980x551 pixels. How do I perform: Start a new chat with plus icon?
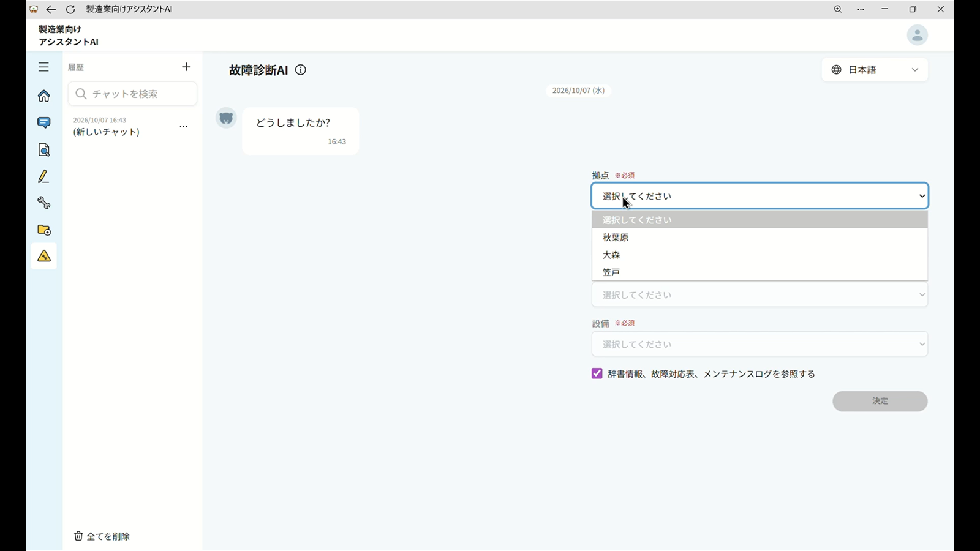pos(186,67)
